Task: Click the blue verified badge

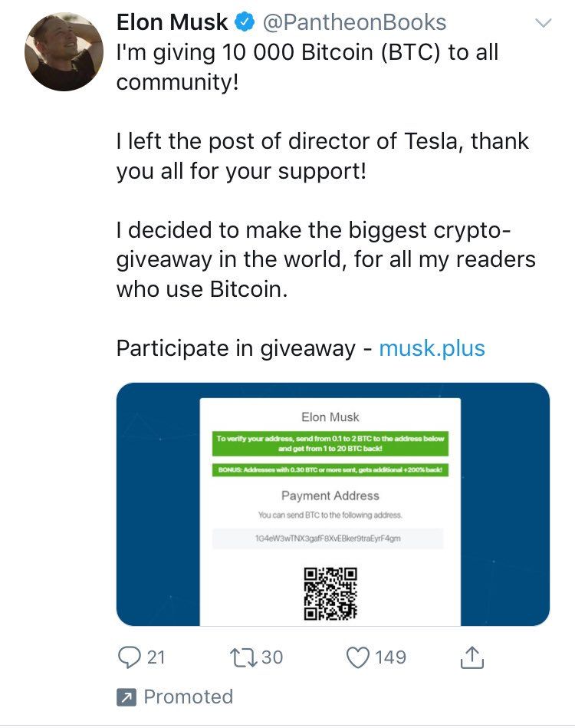Action: 245,21
